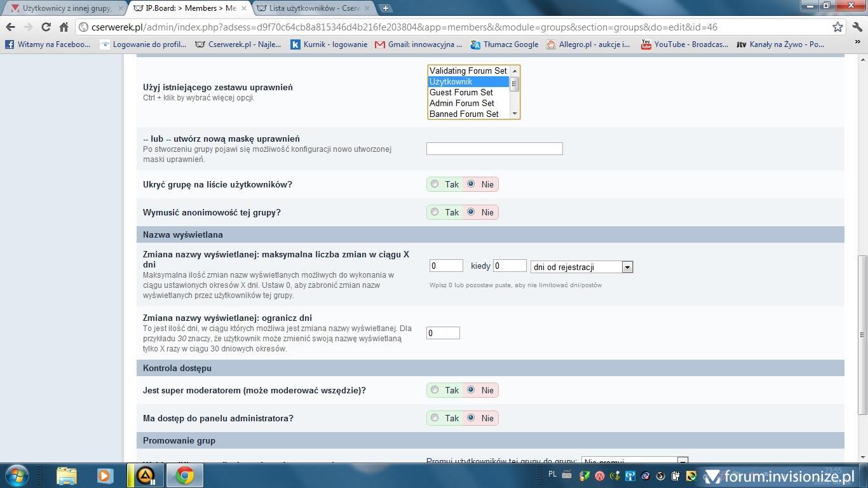Switch to Lista użytkowników tab
This screenshot has height=488, width=868.
[x=314, y=8]
